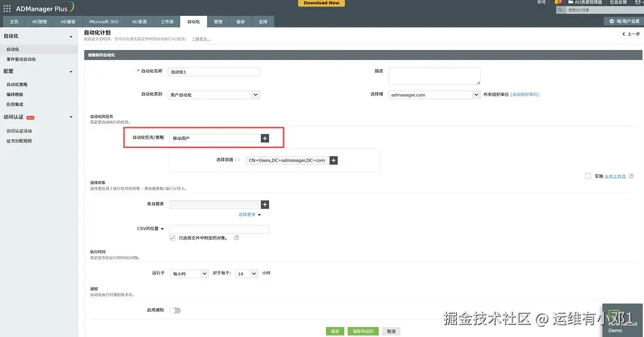
Task: Open the CSV的位置 dropdown arrow
Action: 162,229
